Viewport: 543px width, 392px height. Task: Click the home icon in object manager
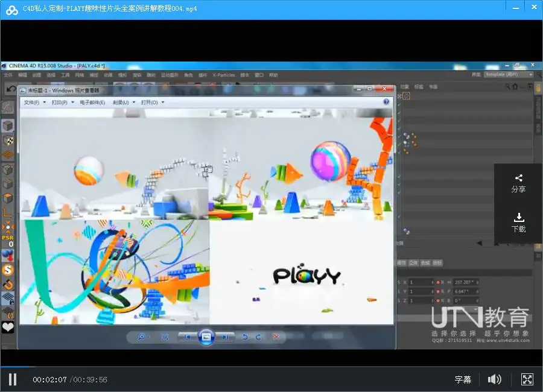pos(515,87)
